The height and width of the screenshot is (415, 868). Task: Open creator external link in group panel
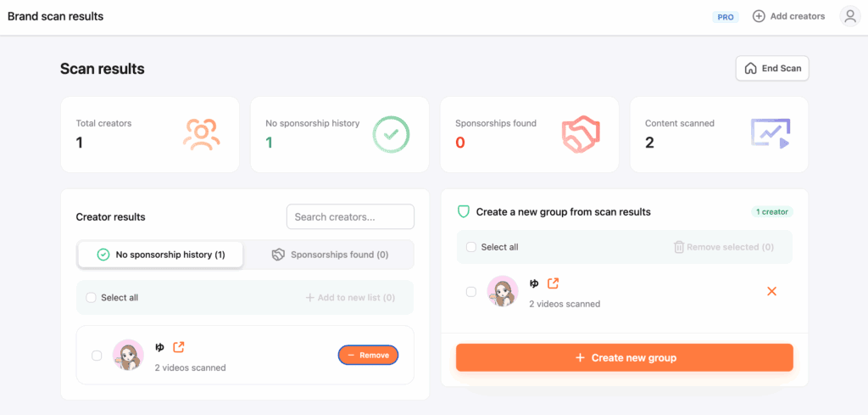point(554,283)
